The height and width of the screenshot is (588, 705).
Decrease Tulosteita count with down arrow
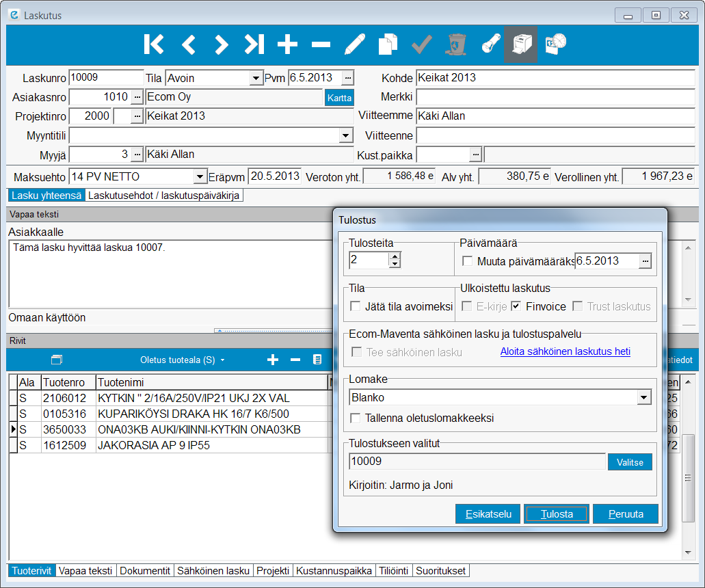click(x=395, y=264)
